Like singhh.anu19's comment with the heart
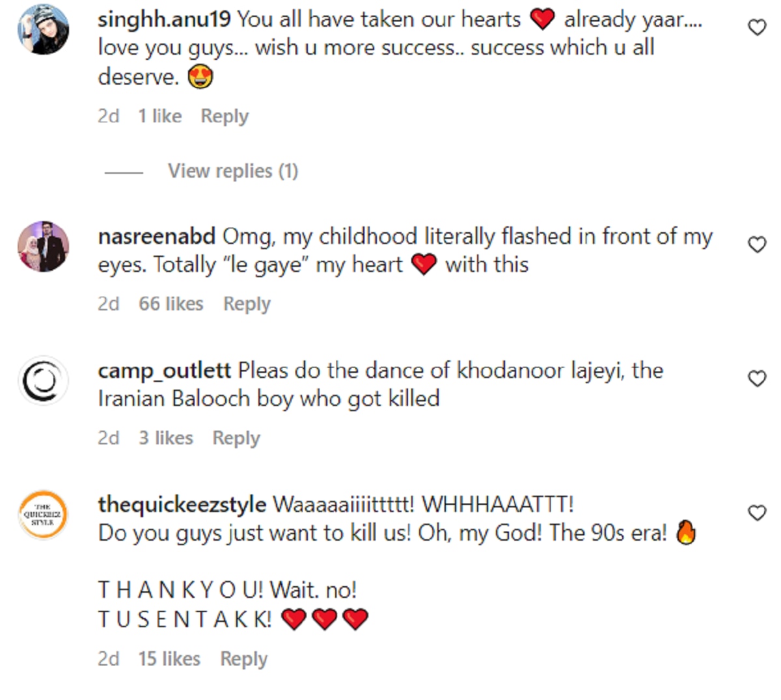 tap(757, 27)
